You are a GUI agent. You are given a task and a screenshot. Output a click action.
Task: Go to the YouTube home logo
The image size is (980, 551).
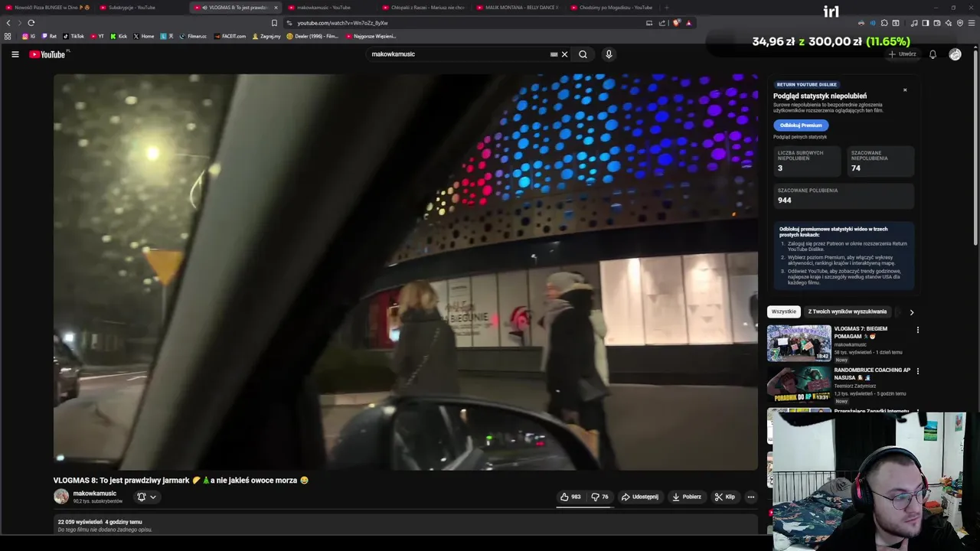[47, 54]
